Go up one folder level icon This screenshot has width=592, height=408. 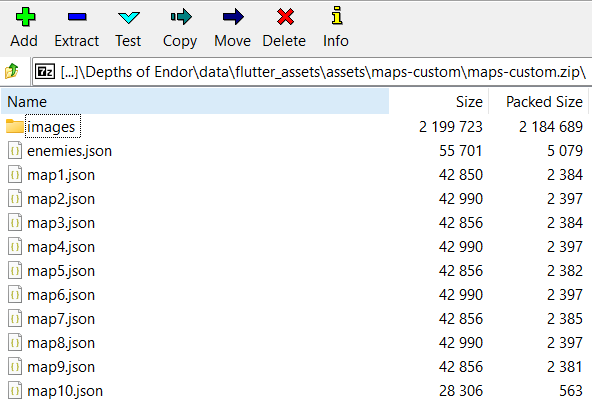coord(12,71)
